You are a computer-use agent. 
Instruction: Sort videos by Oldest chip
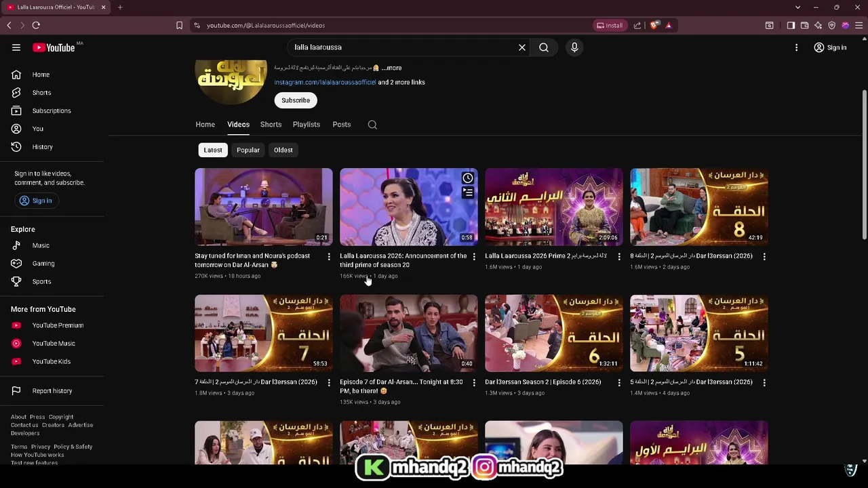283,150
